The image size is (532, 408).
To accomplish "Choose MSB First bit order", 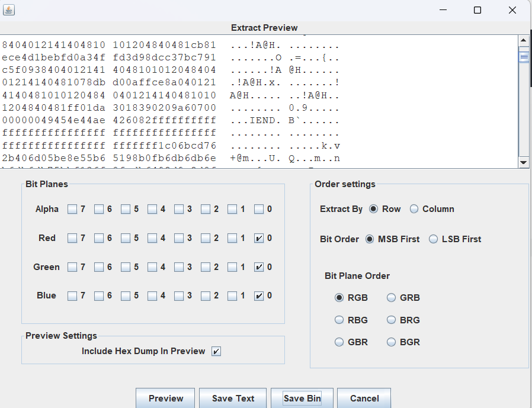I will pos(369,239).
